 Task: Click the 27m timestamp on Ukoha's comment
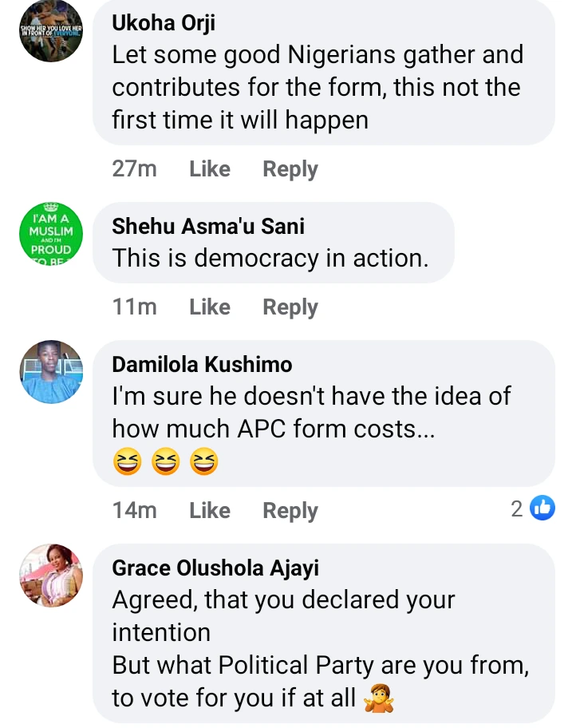(x=134, y=169)
